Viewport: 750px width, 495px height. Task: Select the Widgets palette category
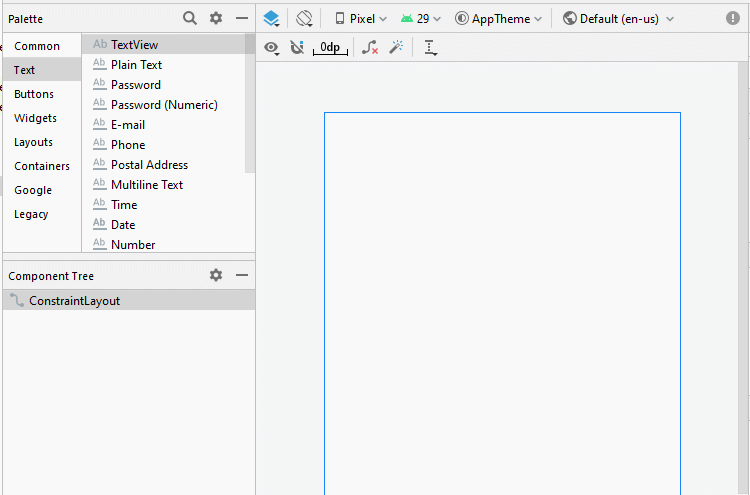[x=42, y=118]
